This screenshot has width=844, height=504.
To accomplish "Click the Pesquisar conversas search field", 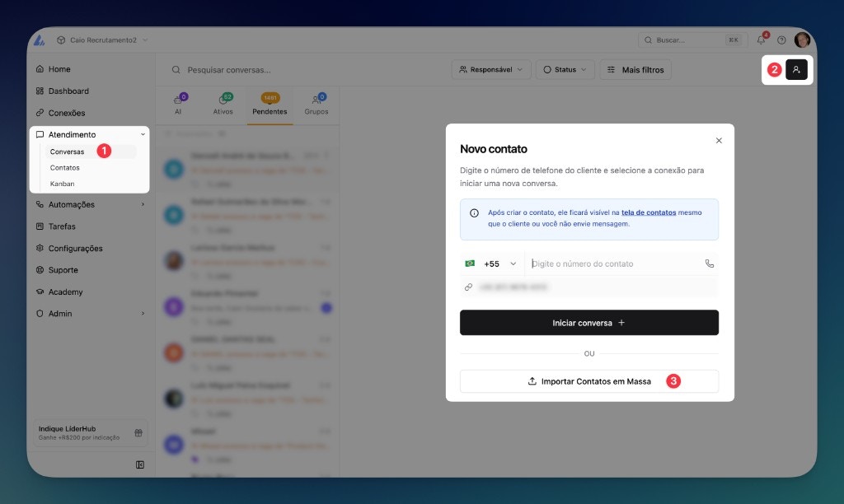I will pos(247,69).
